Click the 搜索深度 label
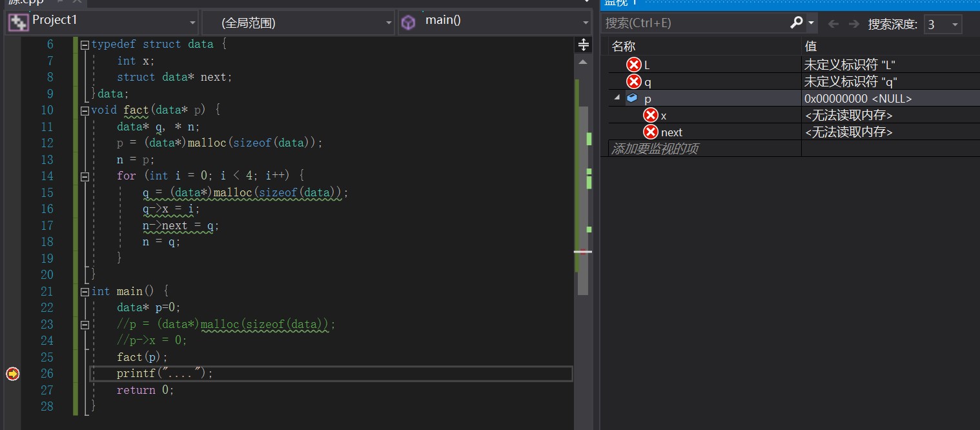The image size is (980, 430). pyautogui.click(x=892, y=25)
